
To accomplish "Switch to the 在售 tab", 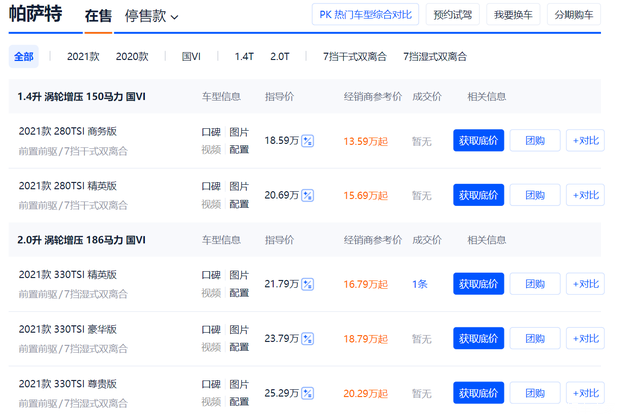I will [x=98, y=16].
